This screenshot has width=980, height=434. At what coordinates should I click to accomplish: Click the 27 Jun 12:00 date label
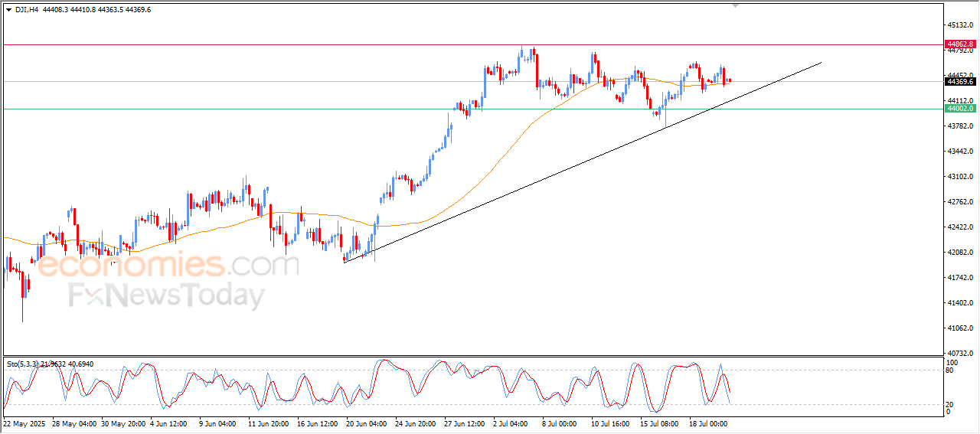coord(465,423)
